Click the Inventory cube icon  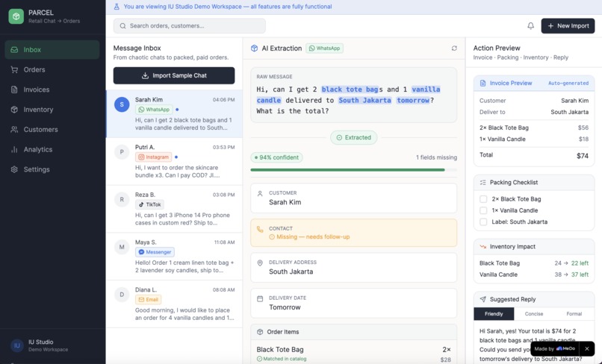click(14, 110)
